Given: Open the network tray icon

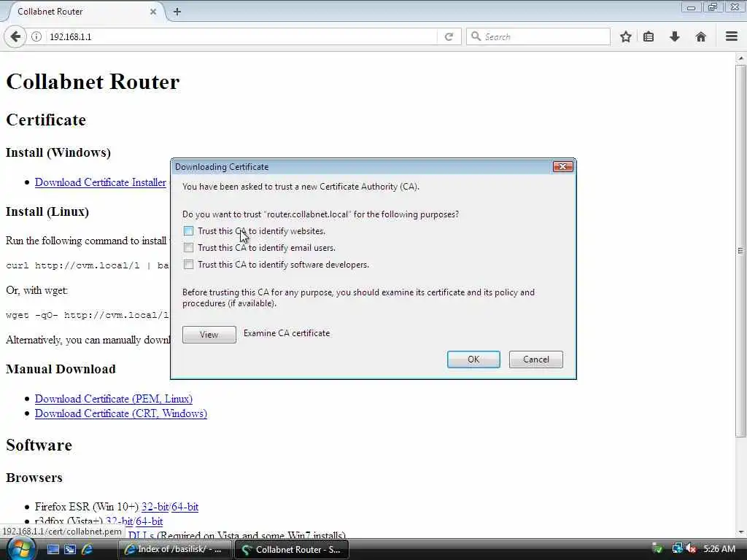Looking at the screenshot, I should coord(676,548).
